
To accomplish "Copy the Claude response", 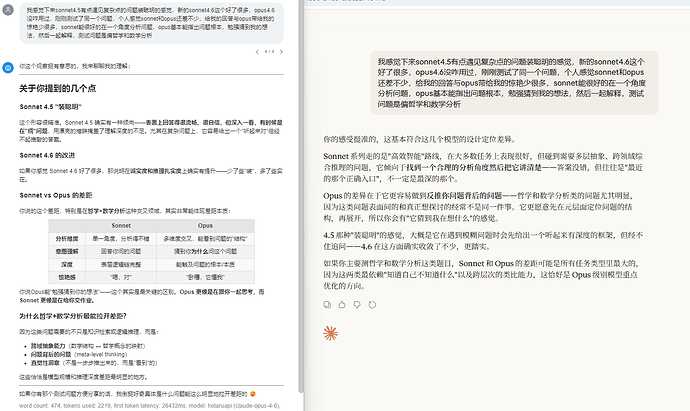I will 327,305.
